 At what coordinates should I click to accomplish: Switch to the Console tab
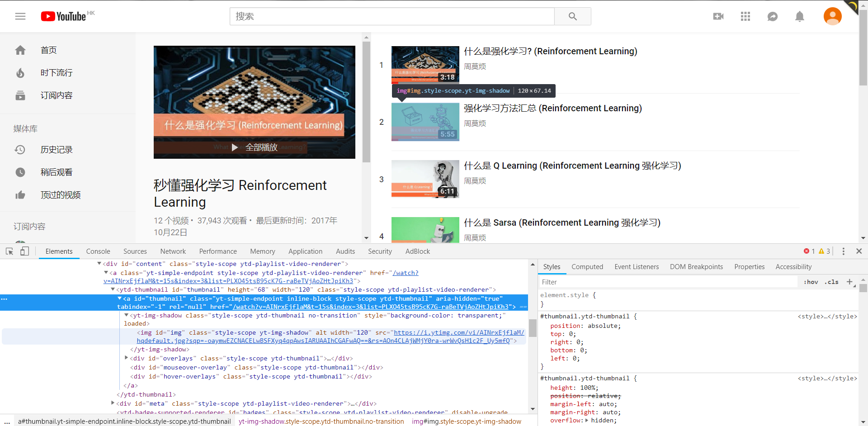pyautogui.click(x=98, y=251)
